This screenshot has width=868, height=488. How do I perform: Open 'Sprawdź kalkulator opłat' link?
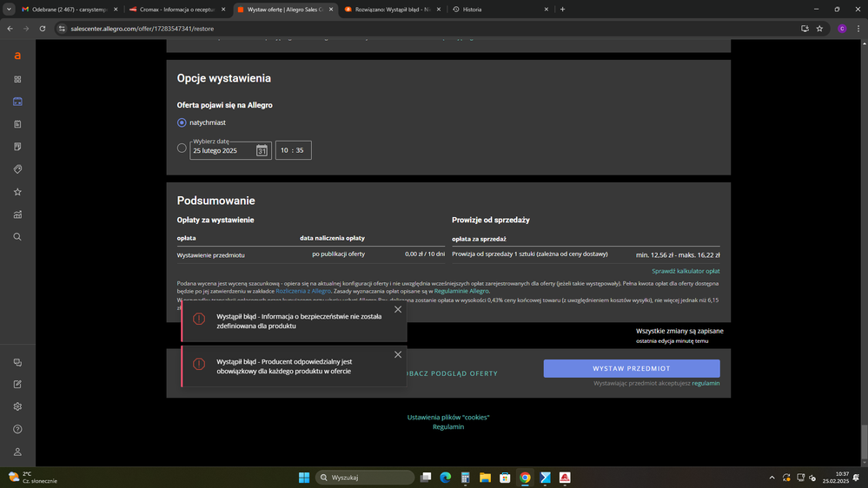686,271
